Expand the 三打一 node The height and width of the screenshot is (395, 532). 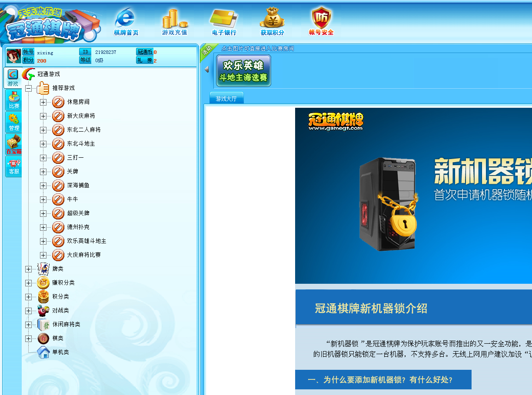43,158
